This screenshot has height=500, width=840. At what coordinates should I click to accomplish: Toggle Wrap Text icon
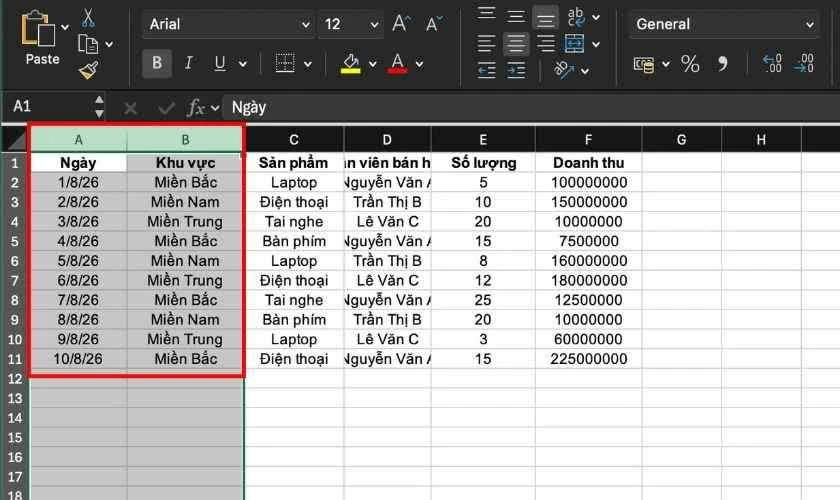coord(575,17)
